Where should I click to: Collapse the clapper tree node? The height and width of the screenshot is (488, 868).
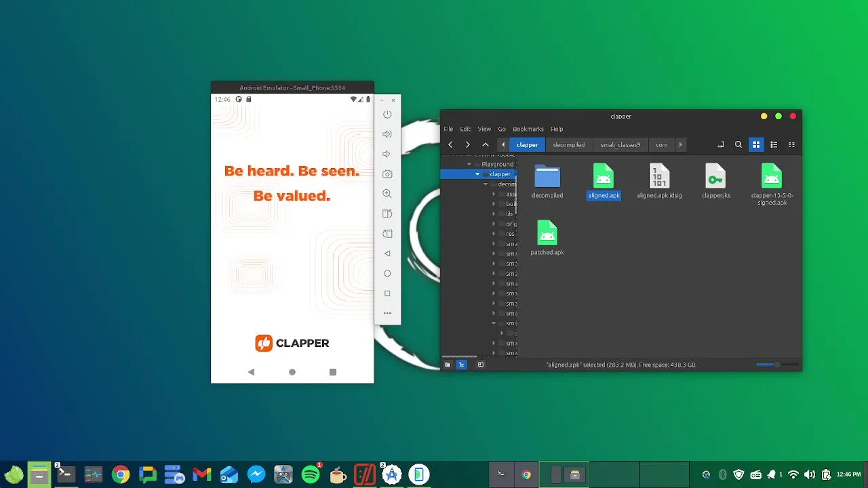point(477,174)
